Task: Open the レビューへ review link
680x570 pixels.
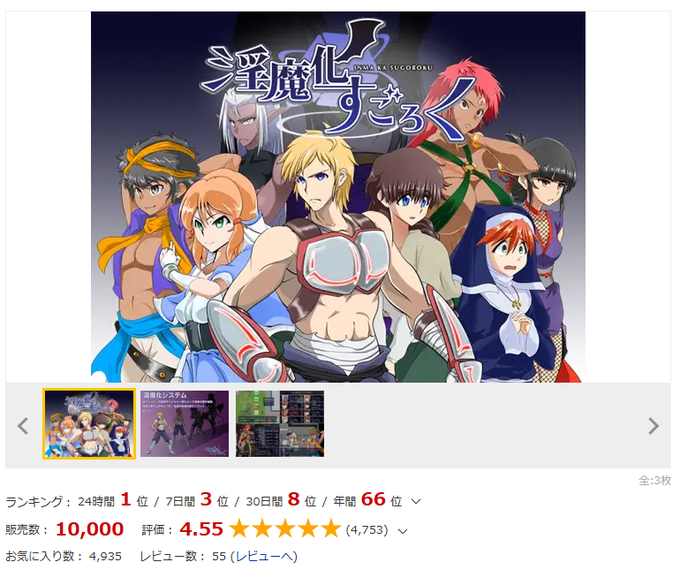Action: tap(266, 556)
